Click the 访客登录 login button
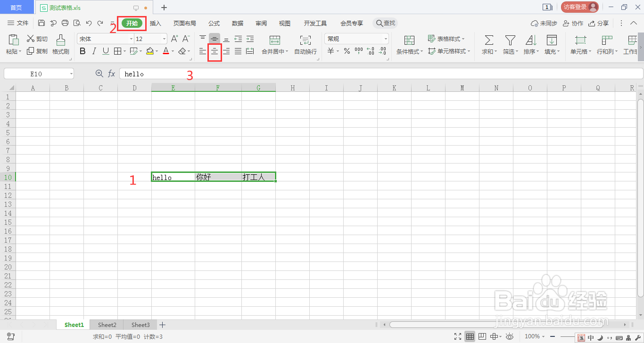Screen dimensions: 644x343 [579, 7]
